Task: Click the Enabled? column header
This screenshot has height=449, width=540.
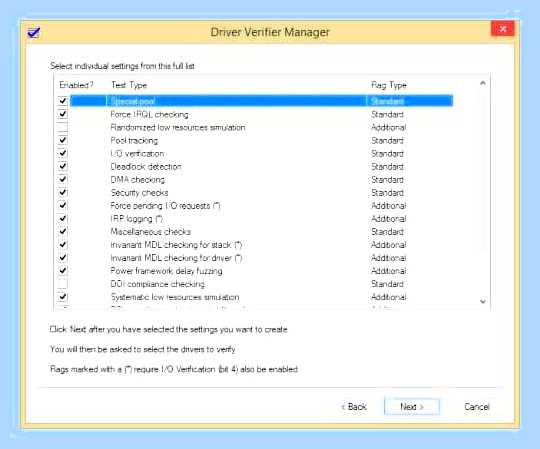Action: coord(76,85)
